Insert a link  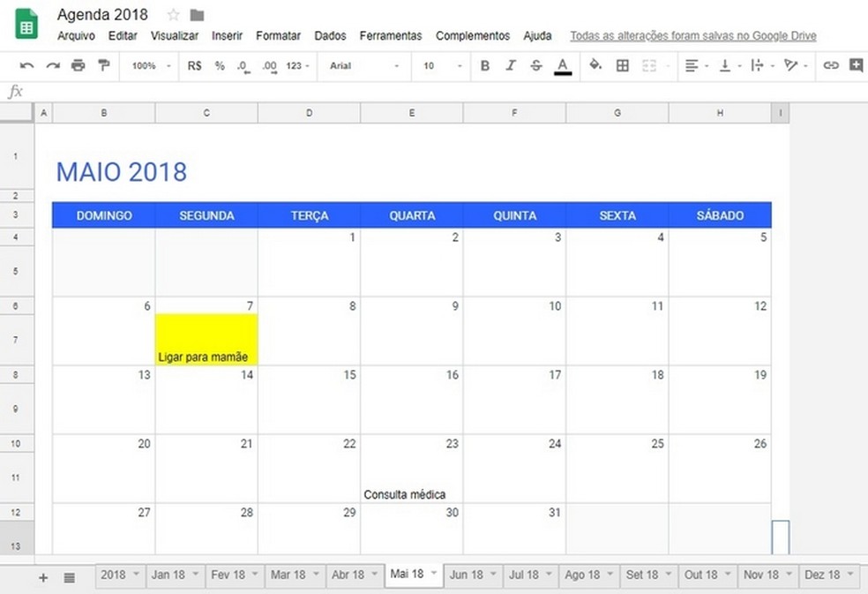click(829, 65)
